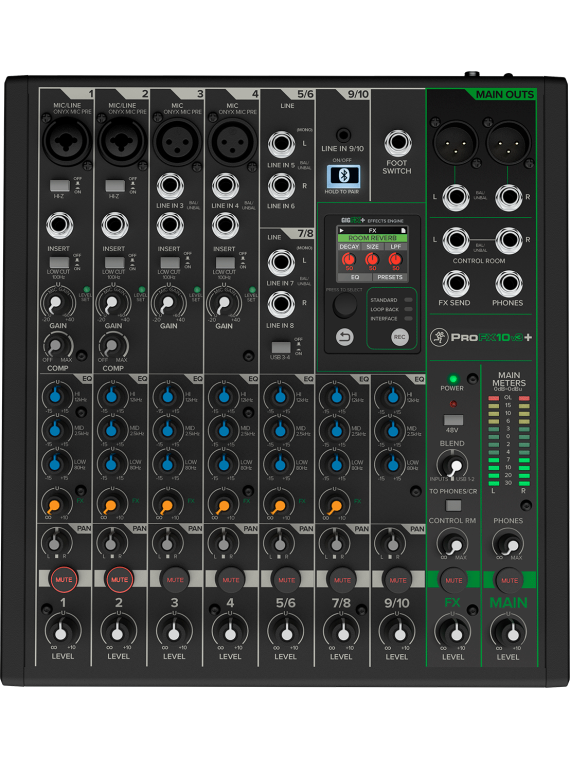Click the channel 3 XLR MIC input

(177, 141)
